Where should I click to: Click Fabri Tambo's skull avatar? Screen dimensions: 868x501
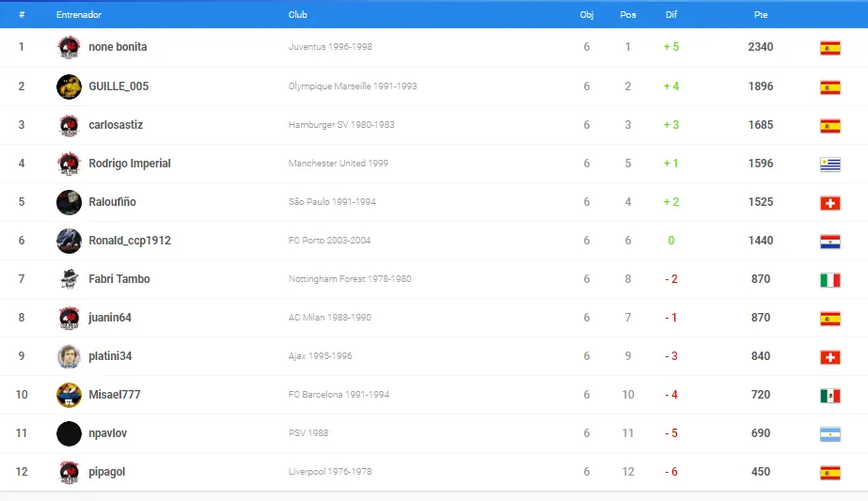(x=69, y=279)
